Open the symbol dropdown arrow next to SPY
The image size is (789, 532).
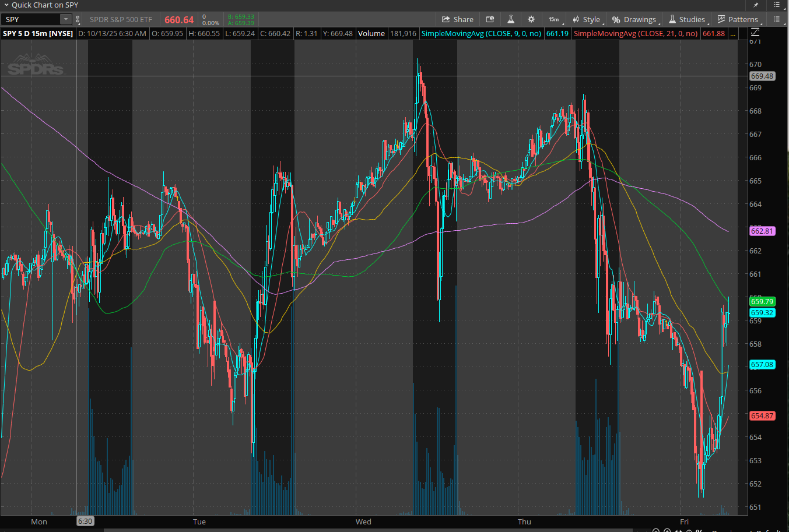click(x=66, y=19)
